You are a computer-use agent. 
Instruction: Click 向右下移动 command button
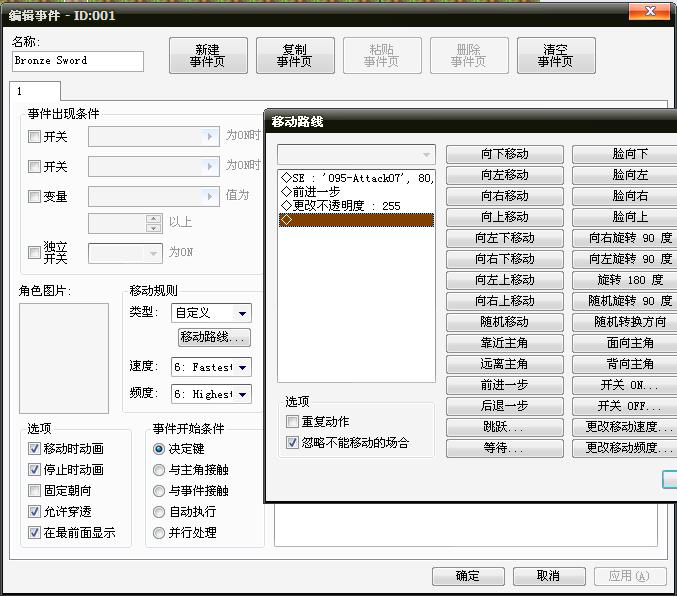click(x=505, y=259)
